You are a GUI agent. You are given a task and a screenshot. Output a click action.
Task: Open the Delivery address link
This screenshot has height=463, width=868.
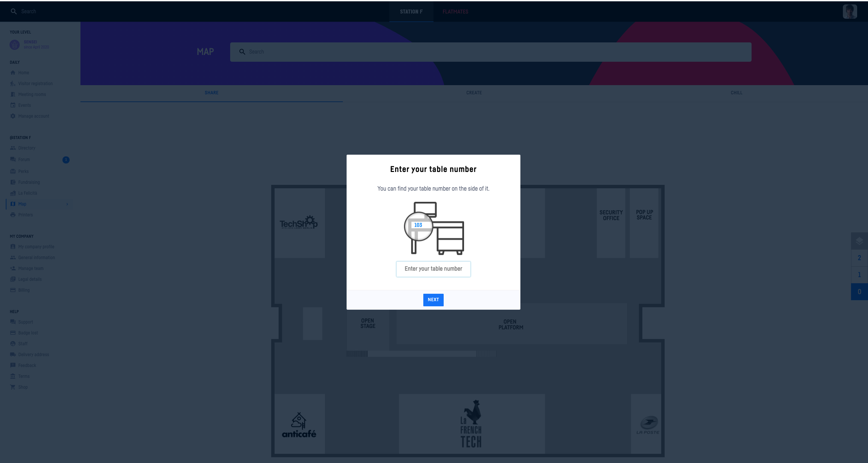pos(33,354)
